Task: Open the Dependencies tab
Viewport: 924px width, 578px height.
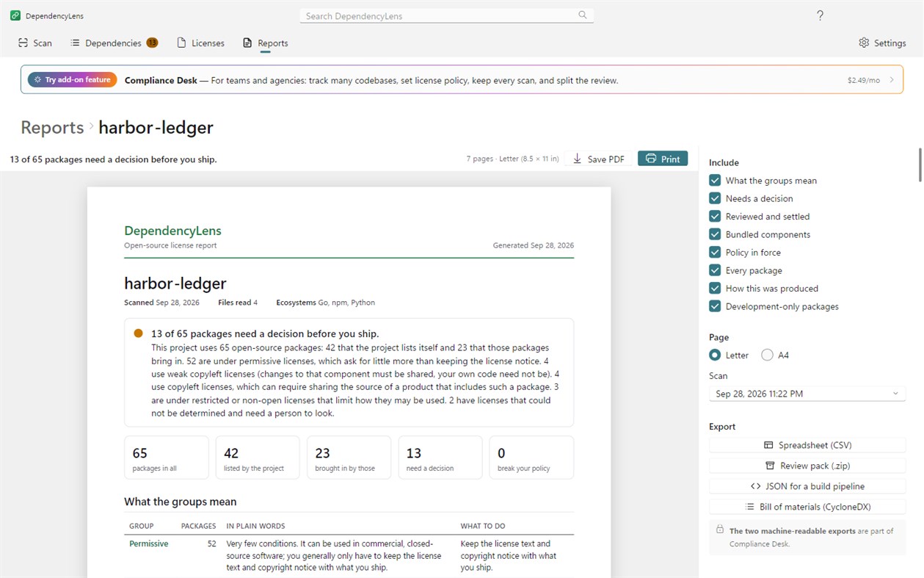Action: 114,43
